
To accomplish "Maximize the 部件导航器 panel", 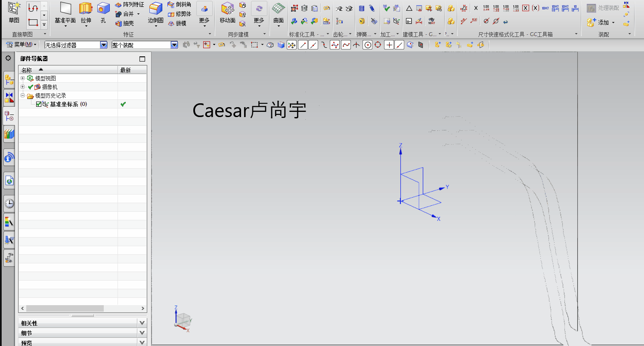I will click(x=142, y=59).
